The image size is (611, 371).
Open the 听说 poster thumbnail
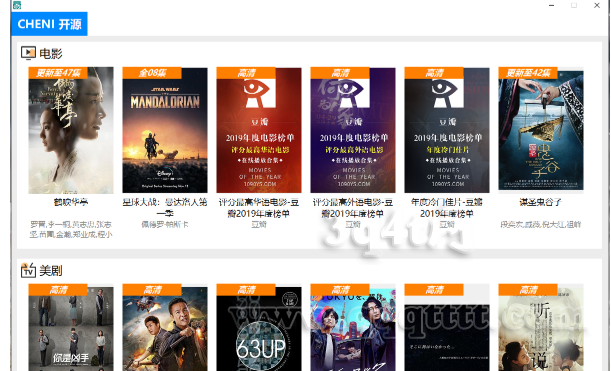click(x=541, y=328)
